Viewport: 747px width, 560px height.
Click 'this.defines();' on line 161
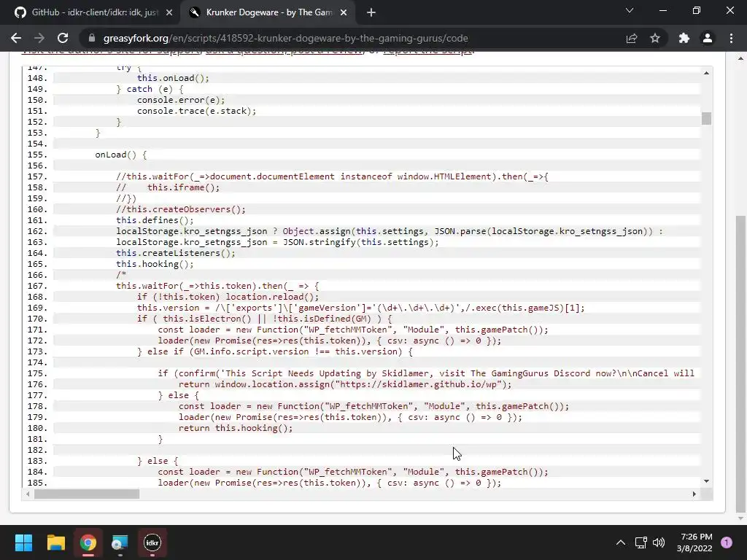coord(155,220)
